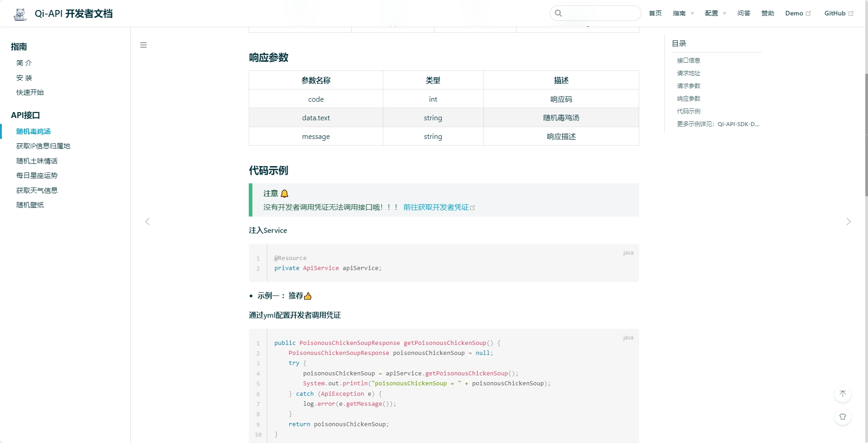Click the 随机毒鸡汤 description cell

click(561, 118)
